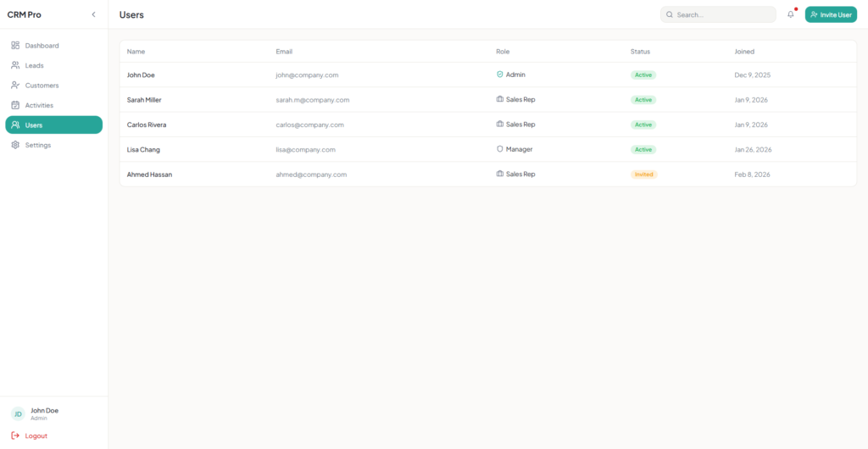Click the shield icon beside Manager role
Image resolution: width=868 pixels, height=449 pixels.
500,149
